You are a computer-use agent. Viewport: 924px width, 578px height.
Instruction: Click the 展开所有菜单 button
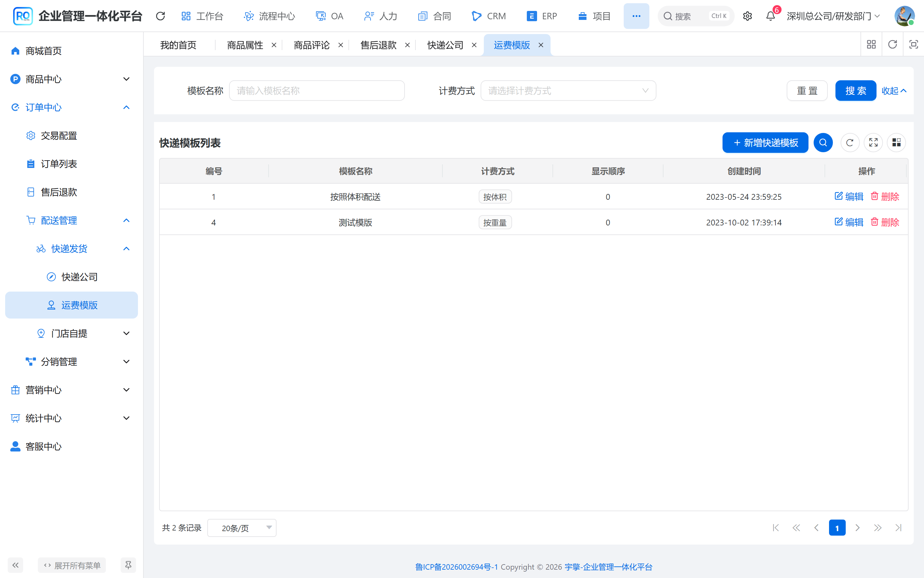72,565
